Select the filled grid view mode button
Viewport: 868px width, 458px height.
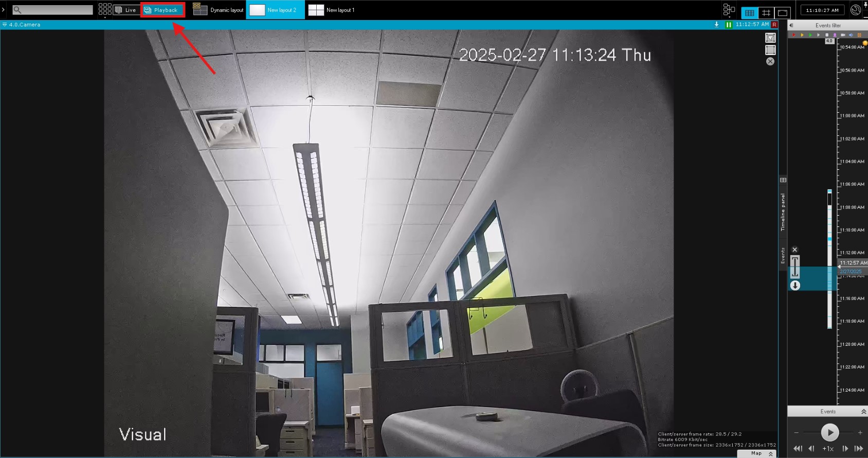pyautogui.click(x=749, y=12)
